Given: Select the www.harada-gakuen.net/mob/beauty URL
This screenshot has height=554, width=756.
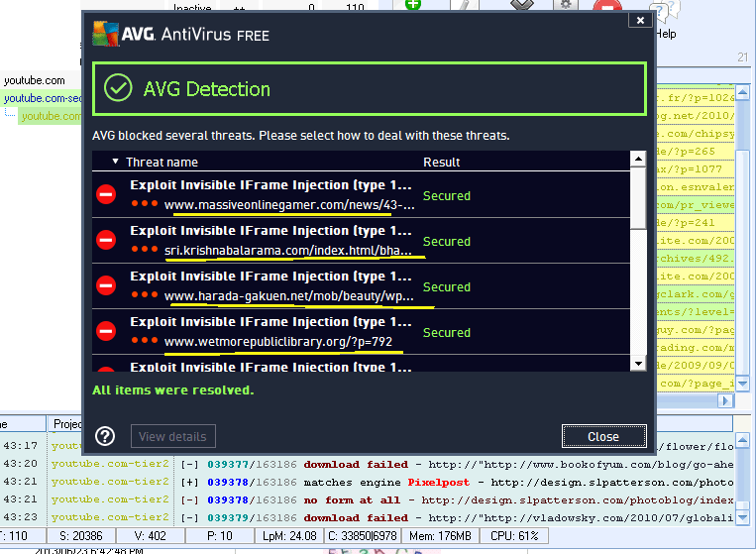Looking at the screenshot, I should 288,296.
